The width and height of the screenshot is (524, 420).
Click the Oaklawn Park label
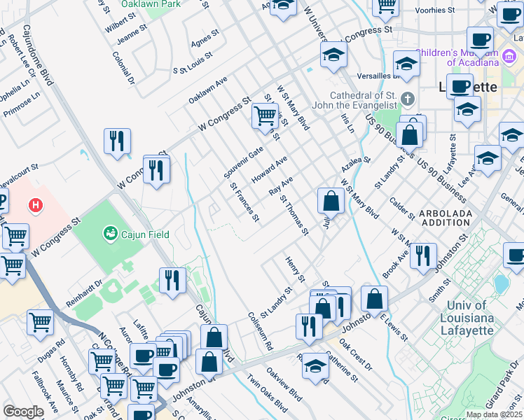[151, 4]
